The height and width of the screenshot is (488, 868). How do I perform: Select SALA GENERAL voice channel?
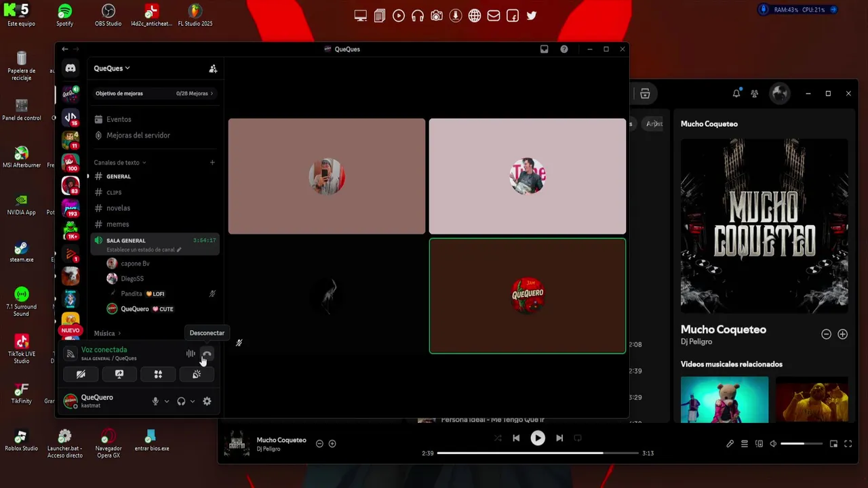pyautogui.click(x=155, y=244)
